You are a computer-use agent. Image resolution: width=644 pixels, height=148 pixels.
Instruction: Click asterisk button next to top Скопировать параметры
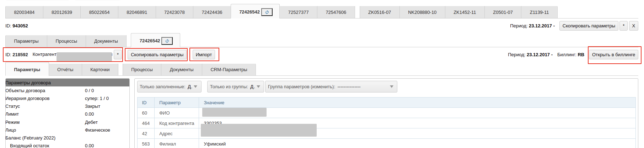click(623, 26)
